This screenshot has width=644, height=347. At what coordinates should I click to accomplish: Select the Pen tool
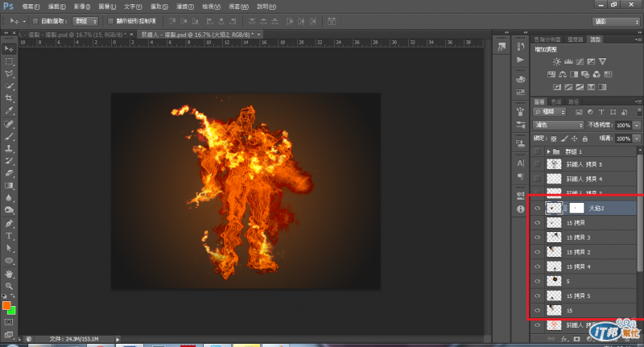point(9,224)
